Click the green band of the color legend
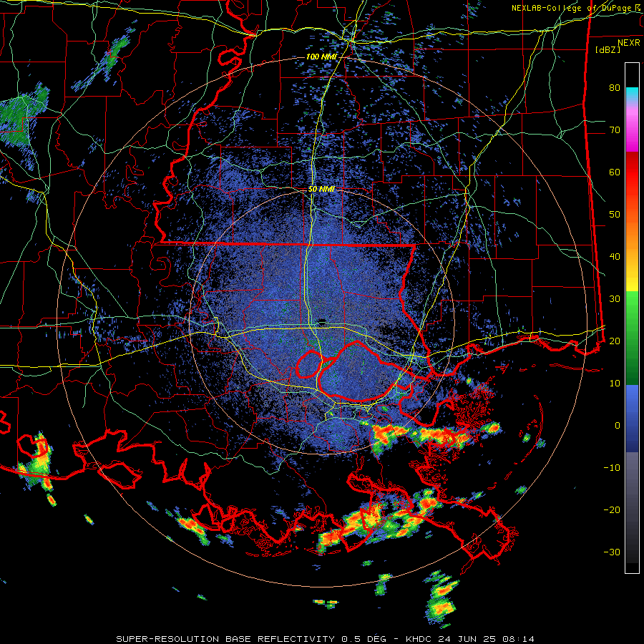The height and width of the screenshot is (644, 644). pos(632,339)
